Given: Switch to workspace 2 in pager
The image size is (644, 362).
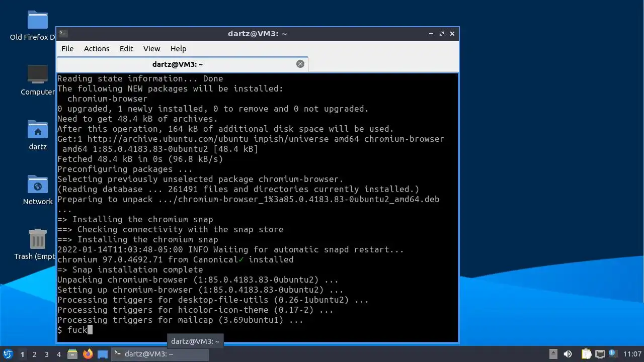Looking at the screenshot, I should pos(34,354).
